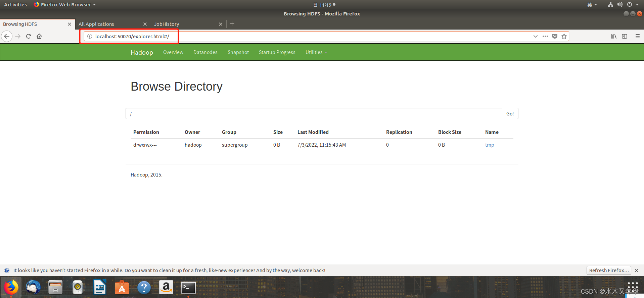Open Ubuntu Software dock icon
Viewport: 644px width, 298px height.
[122, 288]
